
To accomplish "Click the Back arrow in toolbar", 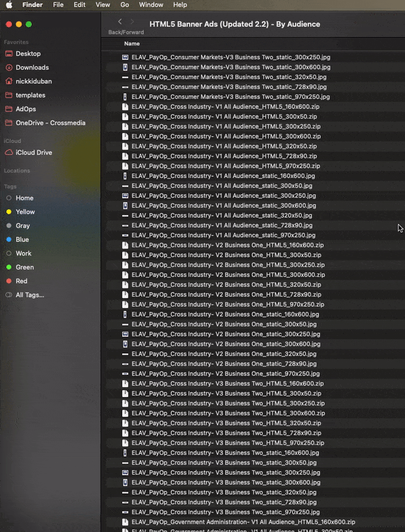I will [x=120, y=22].
